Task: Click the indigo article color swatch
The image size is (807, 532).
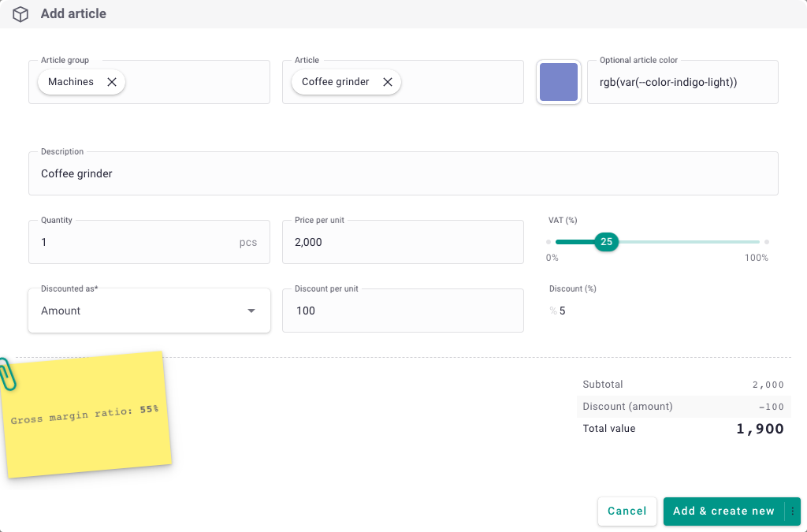Action: tap(559, 82)
